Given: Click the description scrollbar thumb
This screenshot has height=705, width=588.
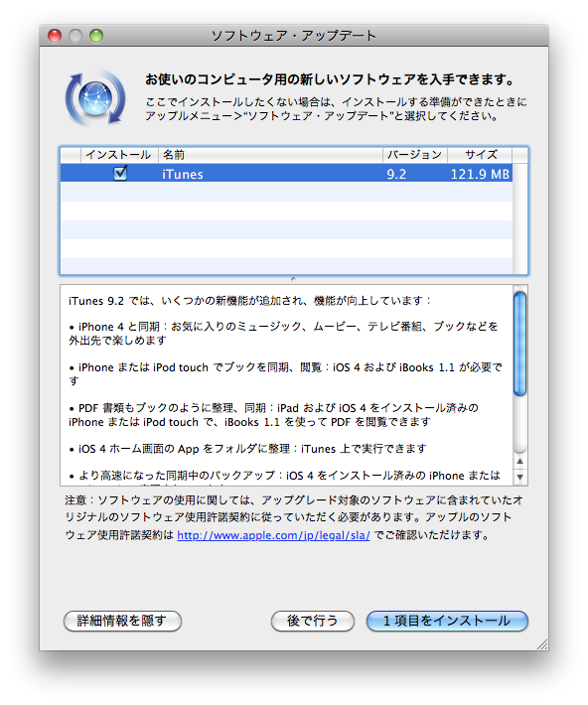Looking at the screenshot, I should pyautogui.click(x=520, y=344).
